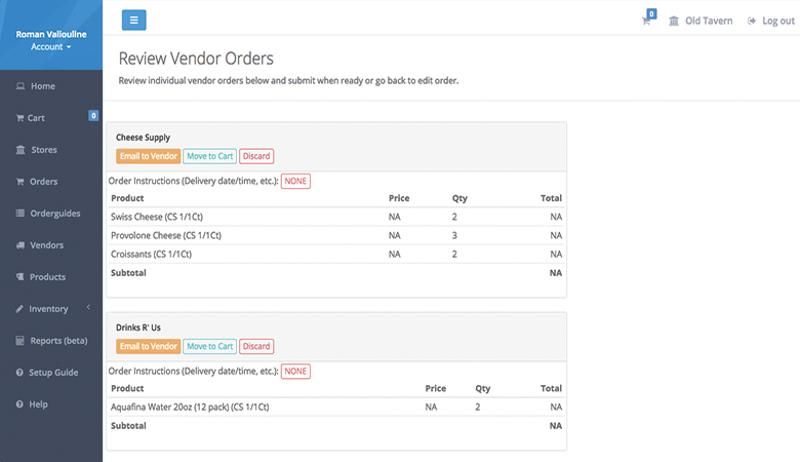Click the hamburger menu toggle button

[134, 20]
